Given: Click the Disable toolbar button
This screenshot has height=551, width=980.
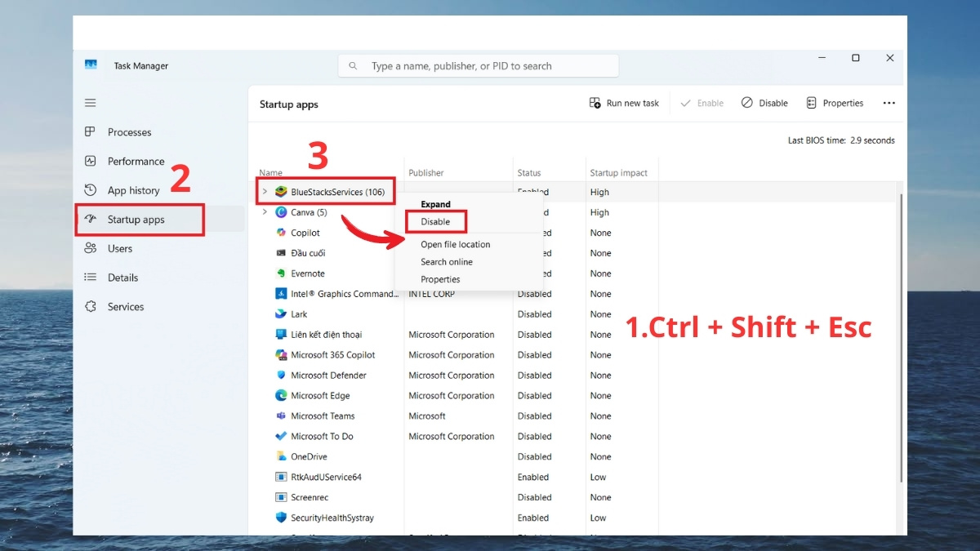Looking at the screenshot, I should 764,103.
